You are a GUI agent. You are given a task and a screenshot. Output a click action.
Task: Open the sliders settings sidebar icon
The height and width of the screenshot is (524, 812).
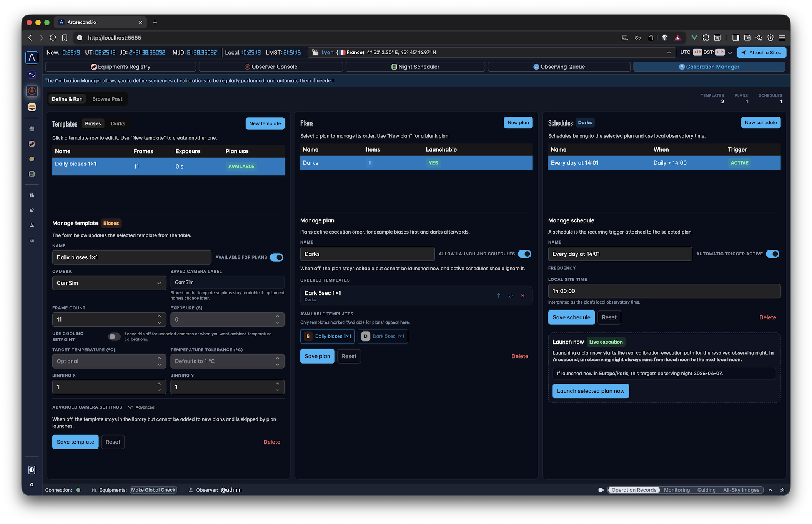pyautogui.click(x=32, y=225)
